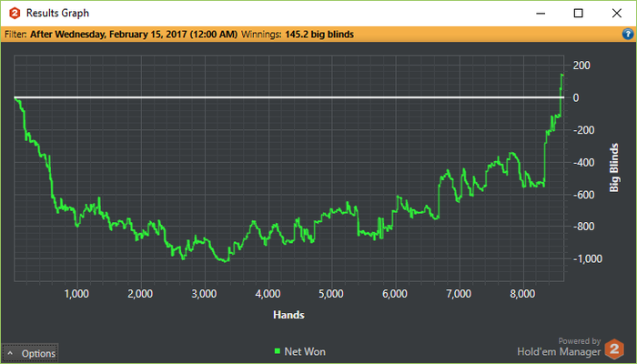Click the 8,000 hands axis label
This screenshot has height=364, width=637.
(522, 294)
